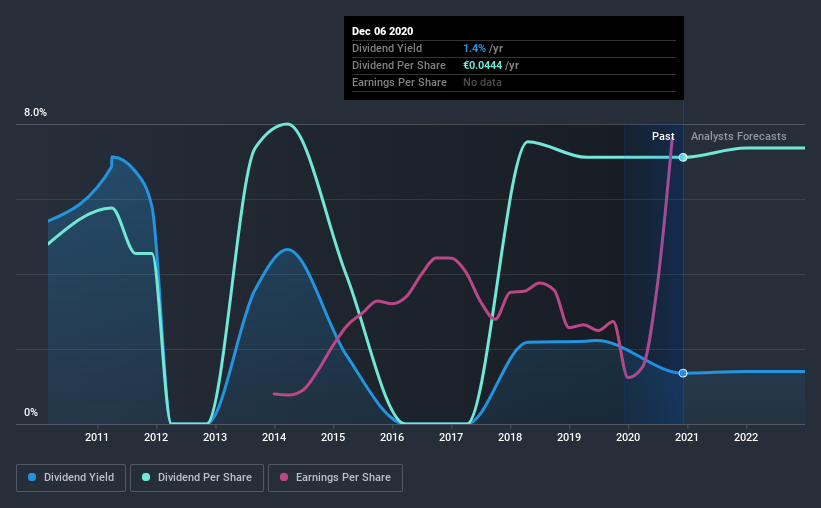
Task: Click the 2019 x-axis label
Action: pyautogui.click(x=569, y=437)
